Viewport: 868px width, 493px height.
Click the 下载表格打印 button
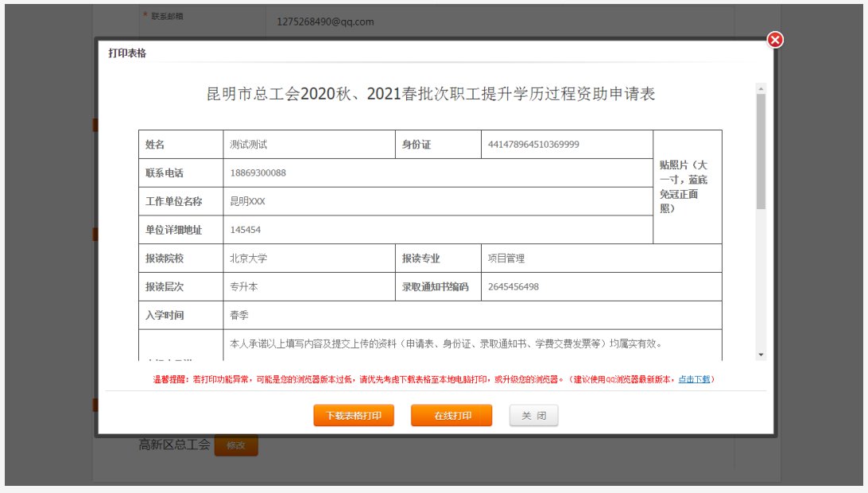(354, 416)
